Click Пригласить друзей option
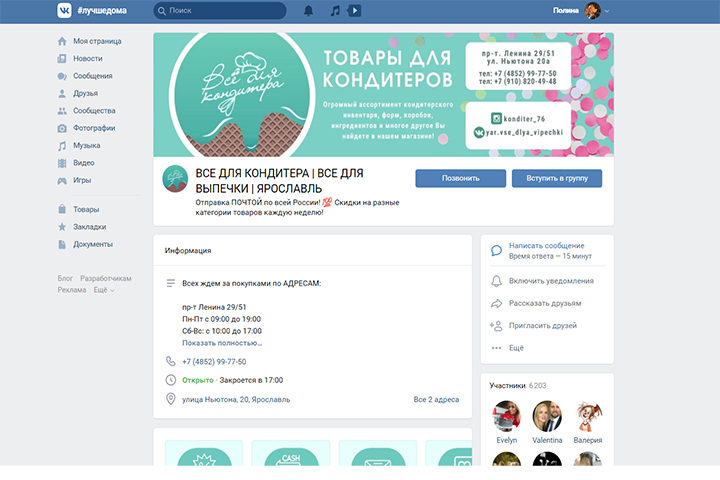720x480 pixels. (x=543, y=326)
